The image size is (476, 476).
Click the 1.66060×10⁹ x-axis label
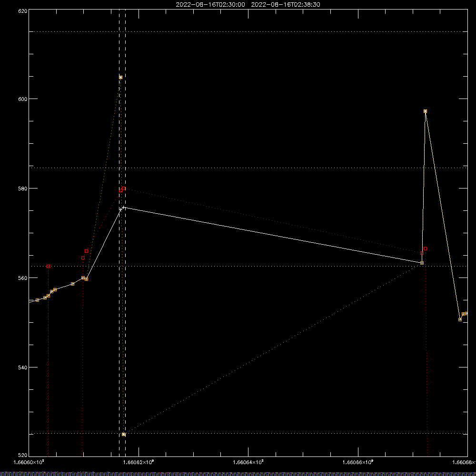point(29,462)
